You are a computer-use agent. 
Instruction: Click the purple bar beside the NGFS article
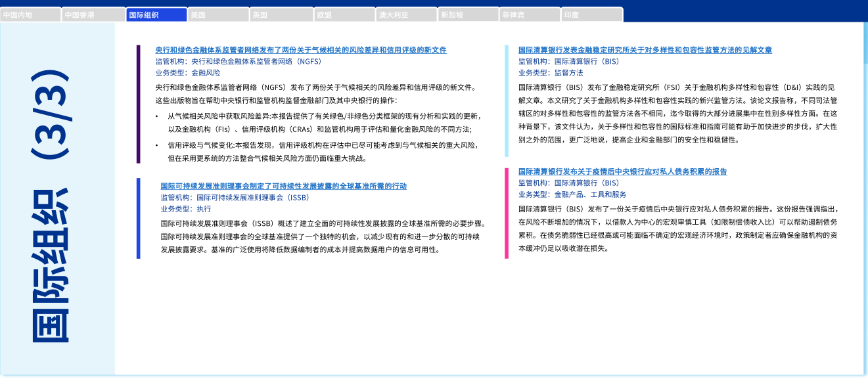click(139, 104)
